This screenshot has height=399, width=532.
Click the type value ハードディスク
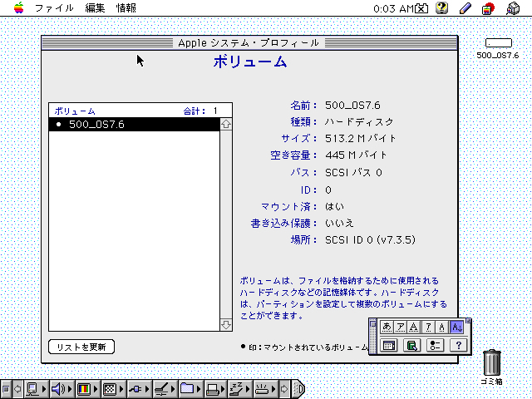click(359, 121)
